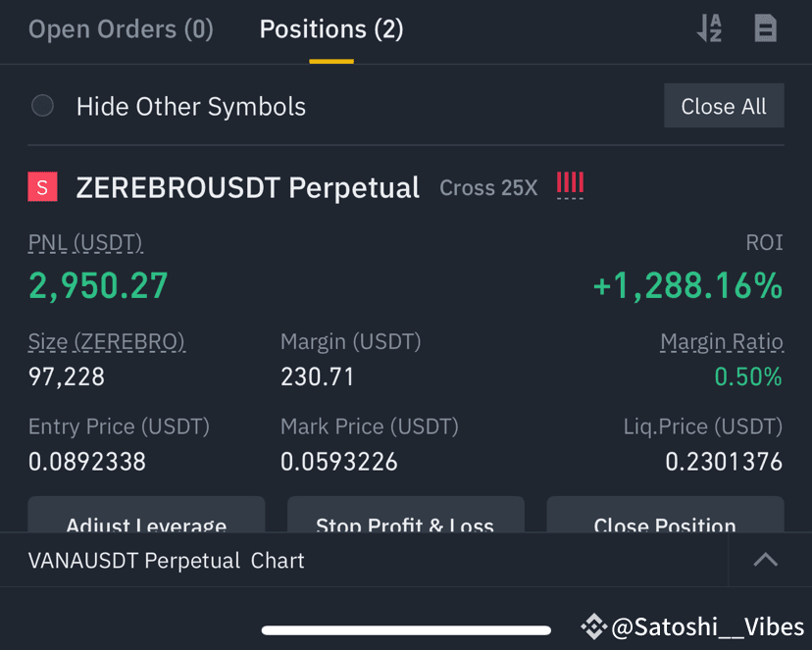The height and width of the screenshot is (650, 812).
Task: Sort positions with the A-Z icon
Action: [709, 28]
